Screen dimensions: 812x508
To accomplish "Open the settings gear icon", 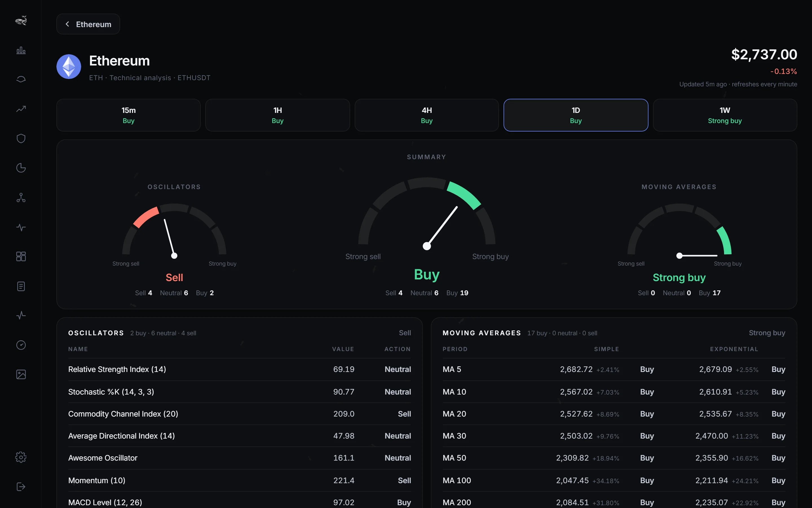I will pyautogui.click(x=21, y=457).
